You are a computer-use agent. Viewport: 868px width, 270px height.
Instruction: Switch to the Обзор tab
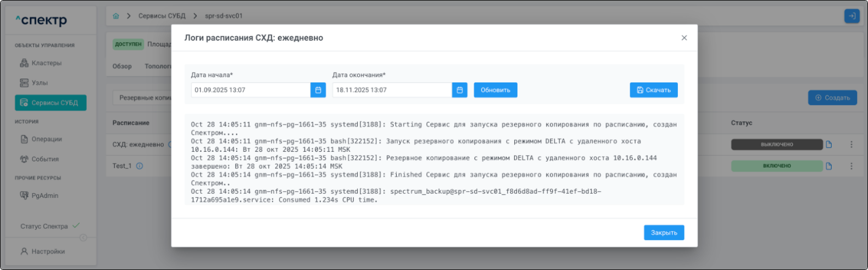tap(122, 67)
